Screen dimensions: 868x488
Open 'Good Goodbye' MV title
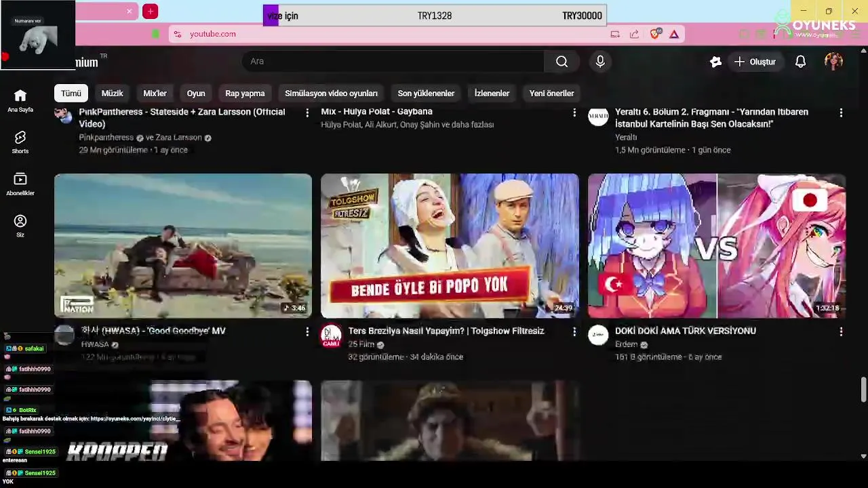click(x=153, y=331)
